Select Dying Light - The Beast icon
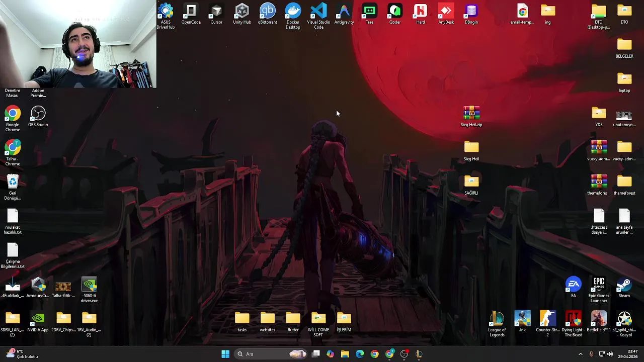644x362 pixels. [x=573, y=324]
